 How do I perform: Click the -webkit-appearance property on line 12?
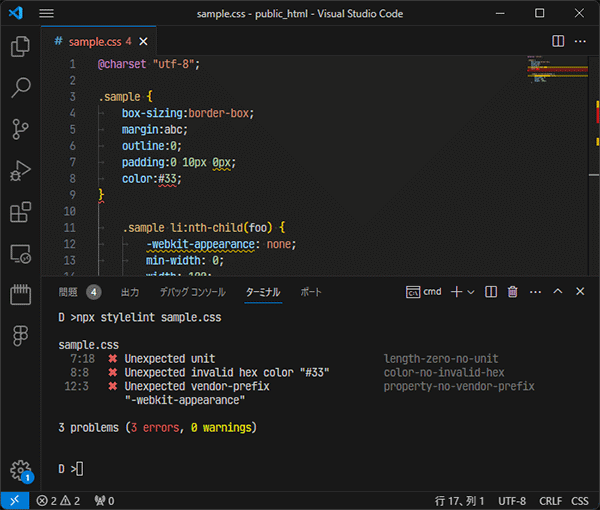pyautogui.click(x=201, y=244)
